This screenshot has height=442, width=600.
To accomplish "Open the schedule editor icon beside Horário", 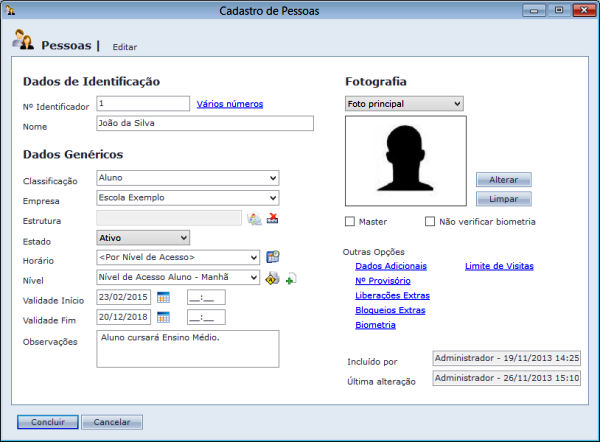I will [x=272, y=257].
